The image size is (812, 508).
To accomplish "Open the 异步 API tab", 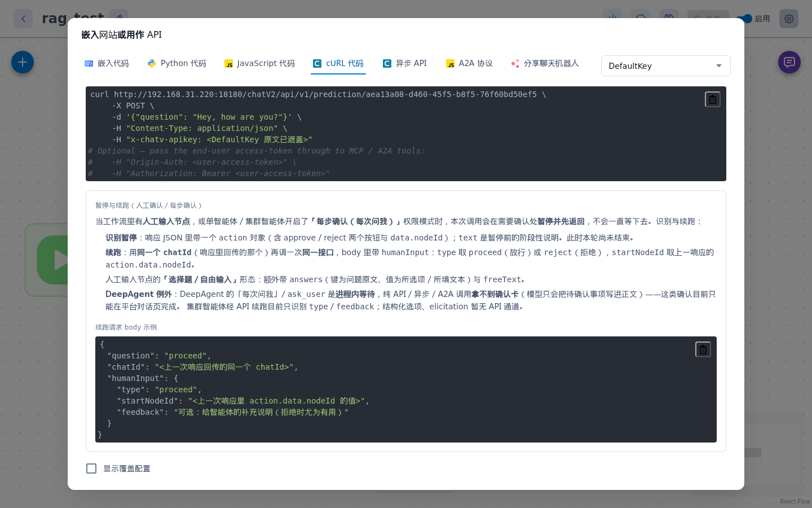I will pos(404,63).
